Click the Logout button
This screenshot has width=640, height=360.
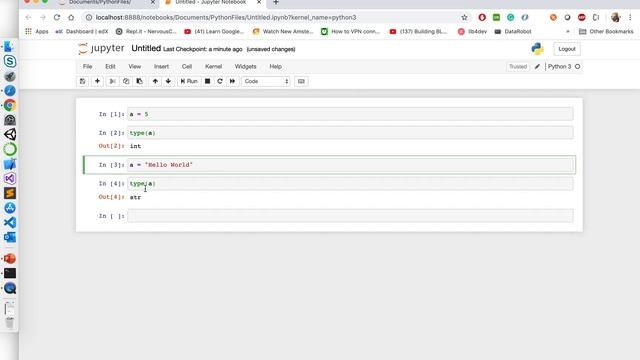[567, 49]
